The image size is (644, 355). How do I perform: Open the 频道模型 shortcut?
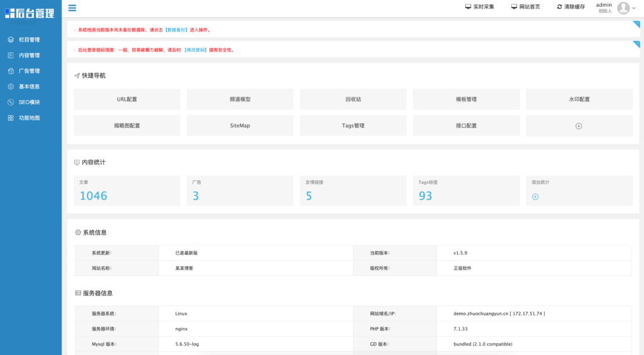tap(240, 99)
